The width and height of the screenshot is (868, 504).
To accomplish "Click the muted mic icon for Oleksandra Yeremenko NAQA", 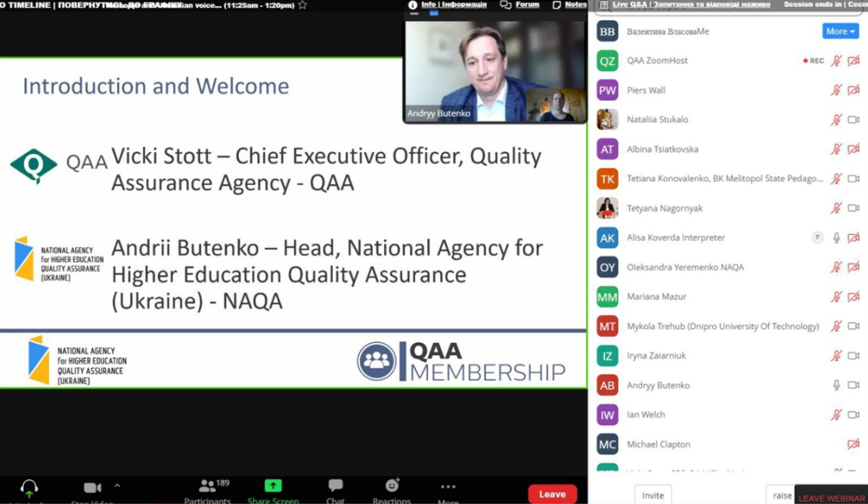I will 836,267.
